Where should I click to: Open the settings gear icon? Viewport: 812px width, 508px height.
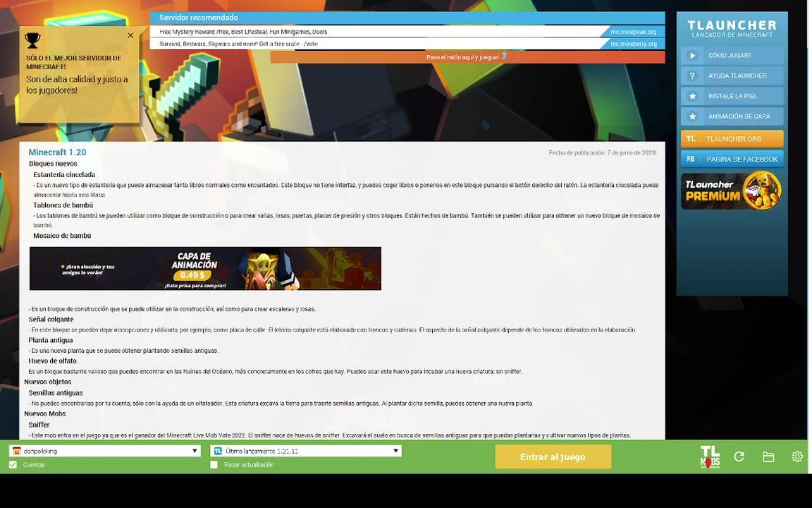coord(797,456)
